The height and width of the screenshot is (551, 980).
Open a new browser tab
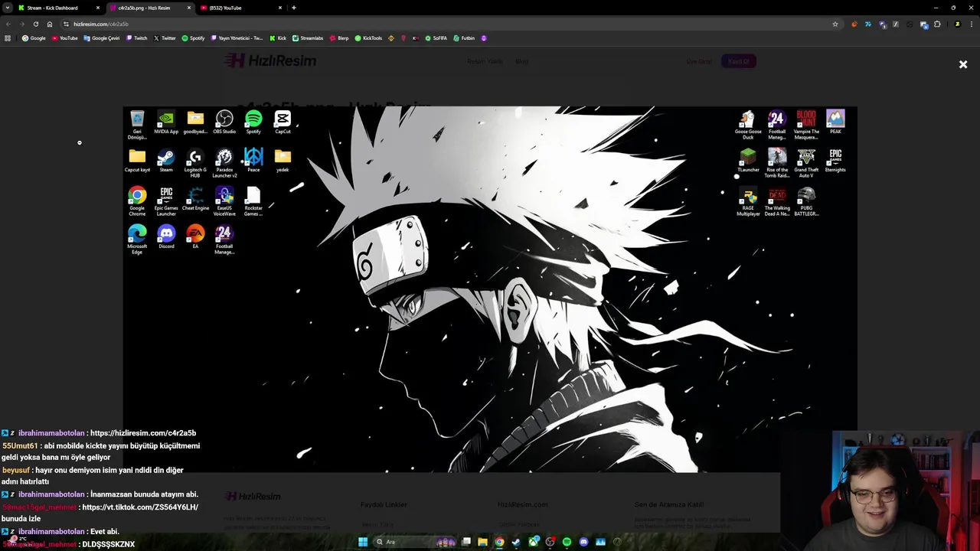pos(294,8)
